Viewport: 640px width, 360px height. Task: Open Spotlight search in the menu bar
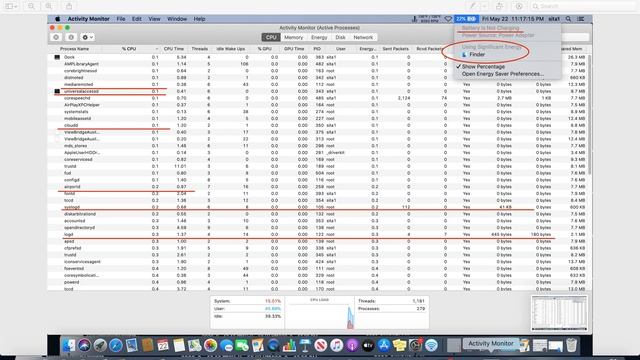coord(568,19)
